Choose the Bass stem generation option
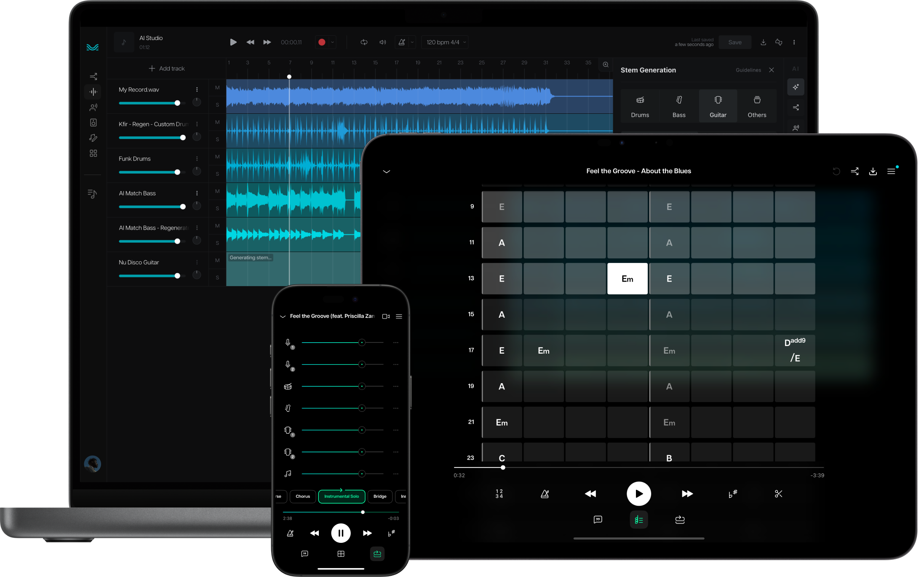The width and height of the screenshot is (924, 577). pos(678,106)
